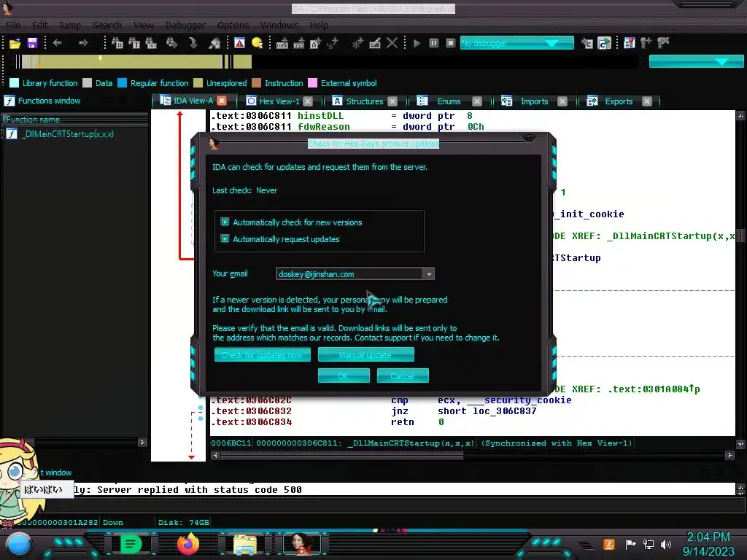Open File Explorer from the taskbar
Screen dimensions: 747x560
245,544
